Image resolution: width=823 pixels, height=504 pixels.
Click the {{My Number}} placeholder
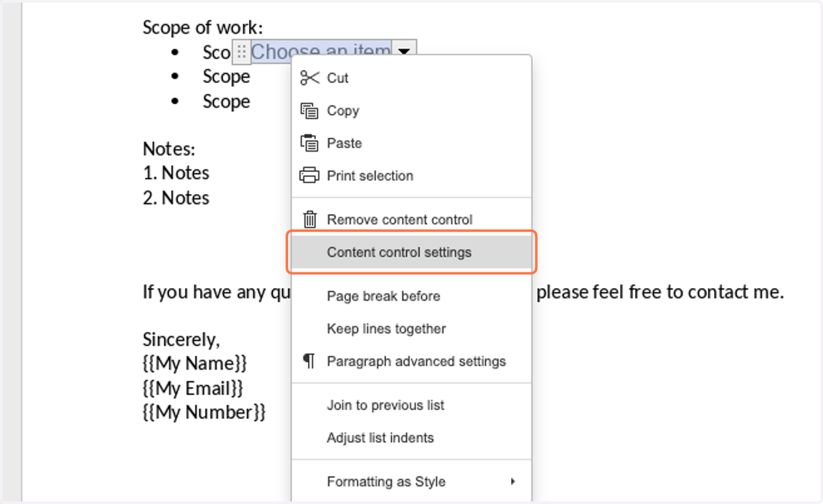point(204,412)
